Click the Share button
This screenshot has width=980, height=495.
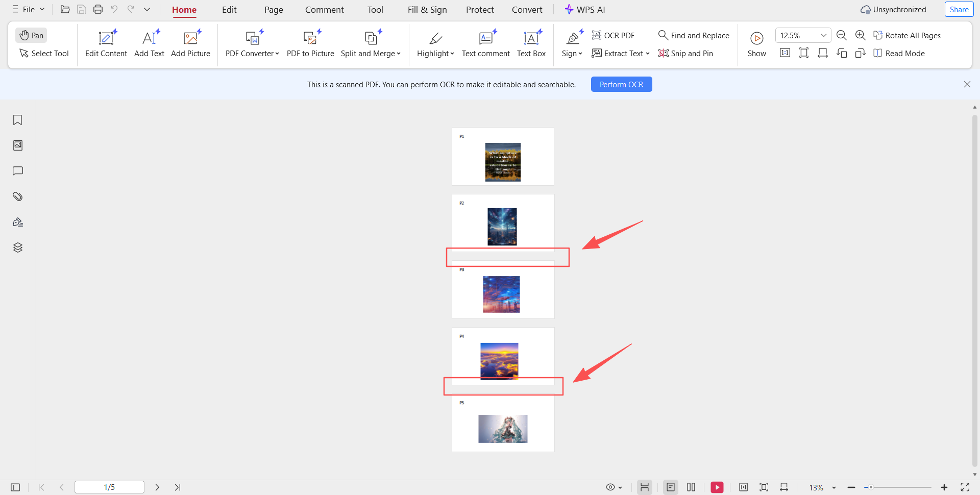coord(959,10)
